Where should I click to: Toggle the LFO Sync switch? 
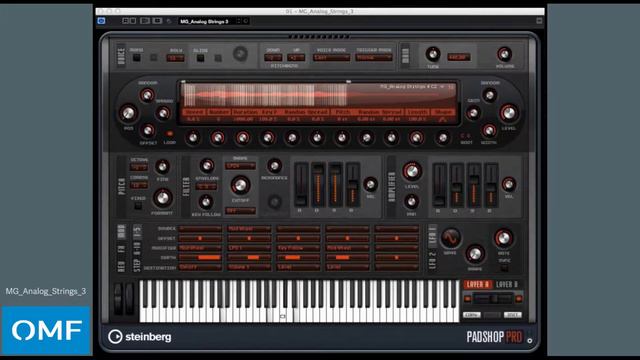(x=504, y=268)
